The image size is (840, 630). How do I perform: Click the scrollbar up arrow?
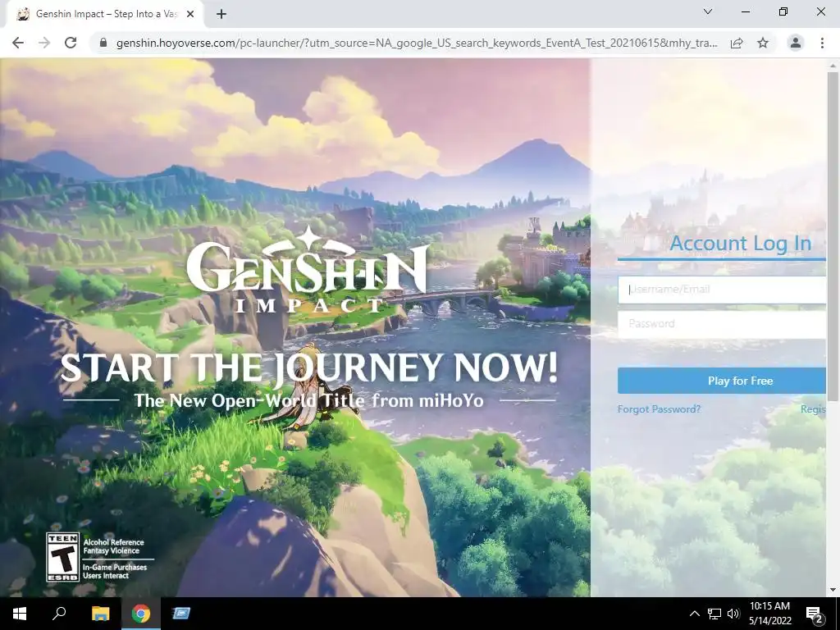click(x=833, y=65)
